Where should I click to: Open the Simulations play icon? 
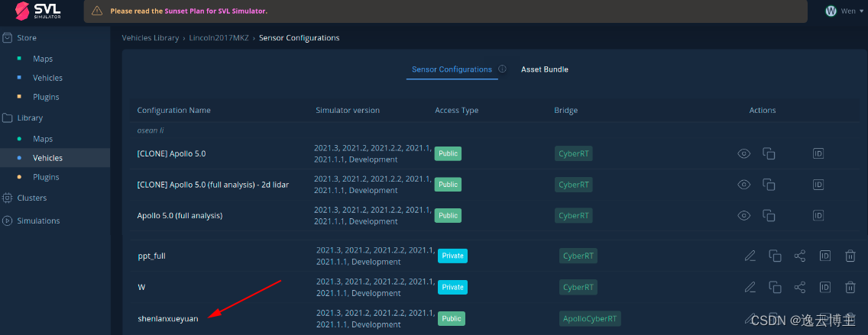7,221
